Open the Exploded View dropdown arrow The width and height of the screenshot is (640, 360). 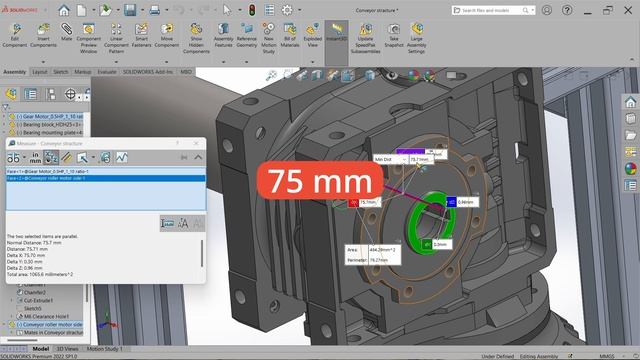(x=313, y=62)
